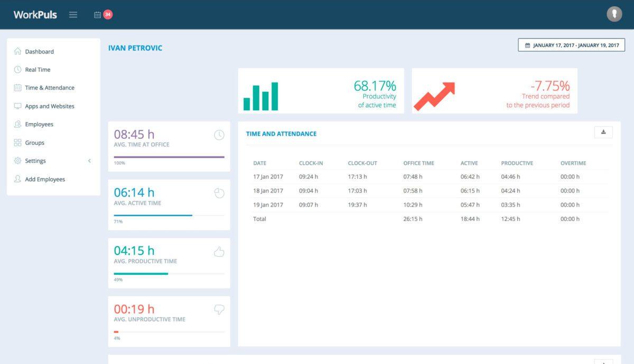Image resolution: width=634 pixels, height=364 pixels.
Task: Open Real Time in the sidebar
Action: pos(38,70)
